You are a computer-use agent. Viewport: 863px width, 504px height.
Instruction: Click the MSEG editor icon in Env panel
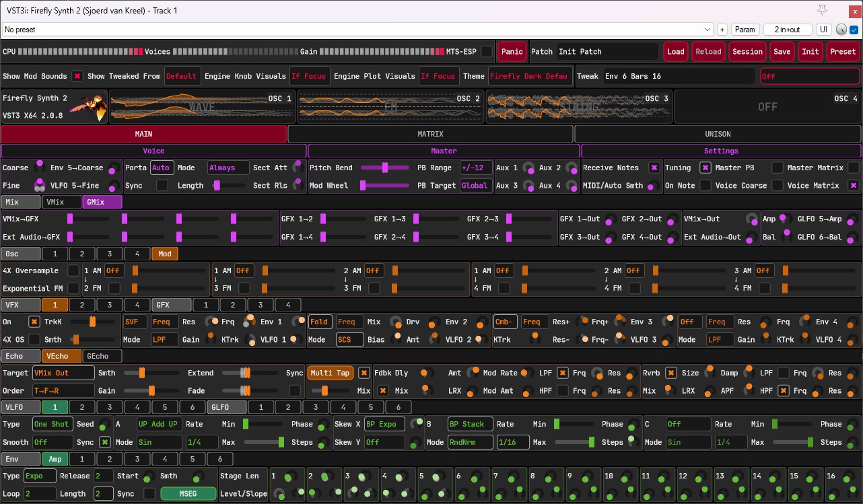click(x=188, y=493)
